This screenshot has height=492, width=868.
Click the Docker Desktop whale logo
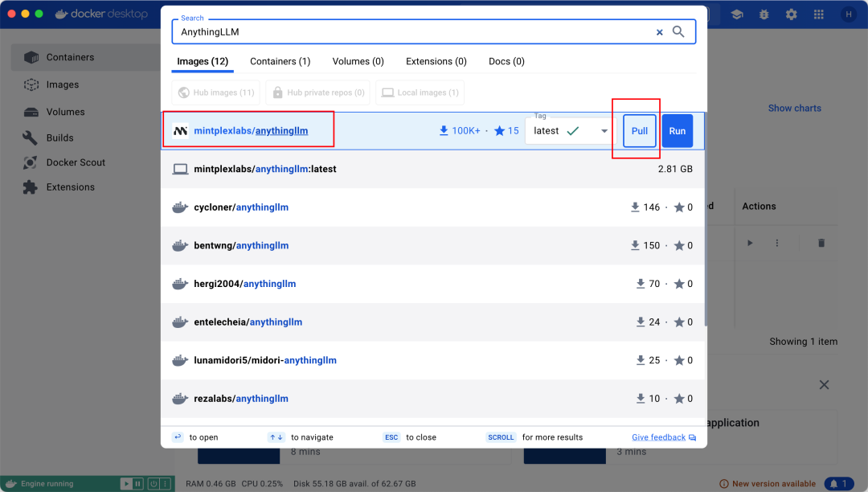[x=101, y=14]
